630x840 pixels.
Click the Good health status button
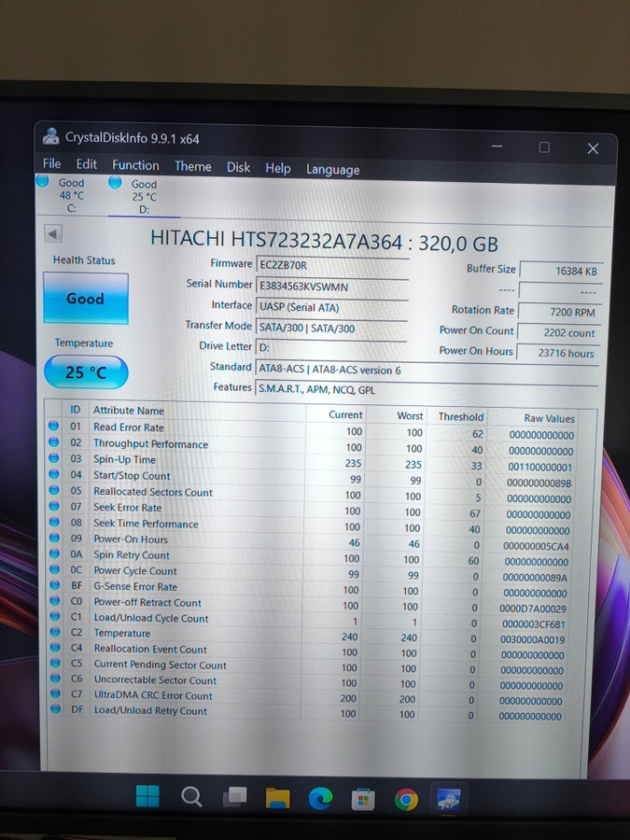(x=86, y=299)
